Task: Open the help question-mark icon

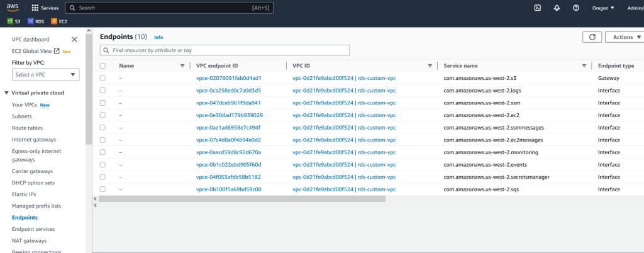Action: click(x=576, y=8)
